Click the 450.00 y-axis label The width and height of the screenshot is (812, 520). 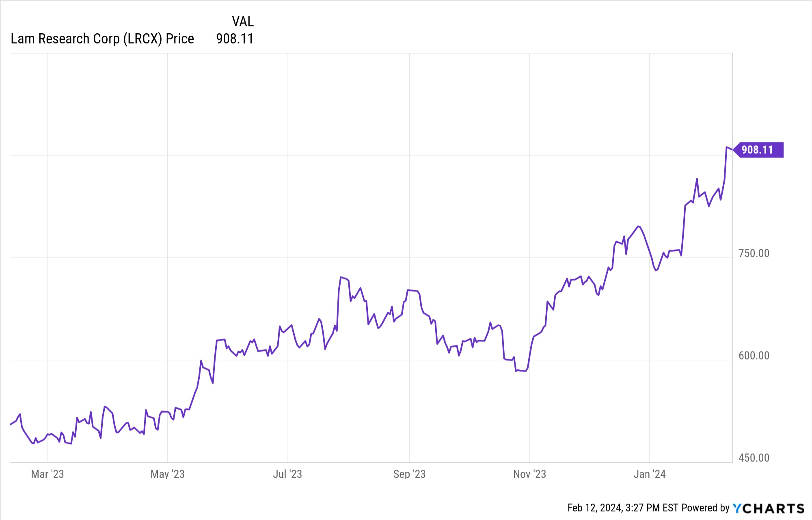(x=754, y=458)
